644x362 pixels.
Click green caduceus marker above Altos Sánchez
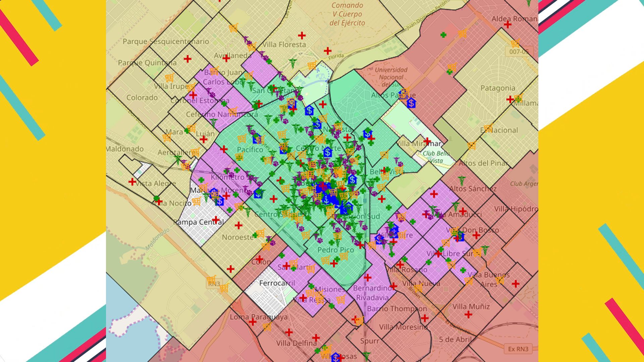pos(462,180)
